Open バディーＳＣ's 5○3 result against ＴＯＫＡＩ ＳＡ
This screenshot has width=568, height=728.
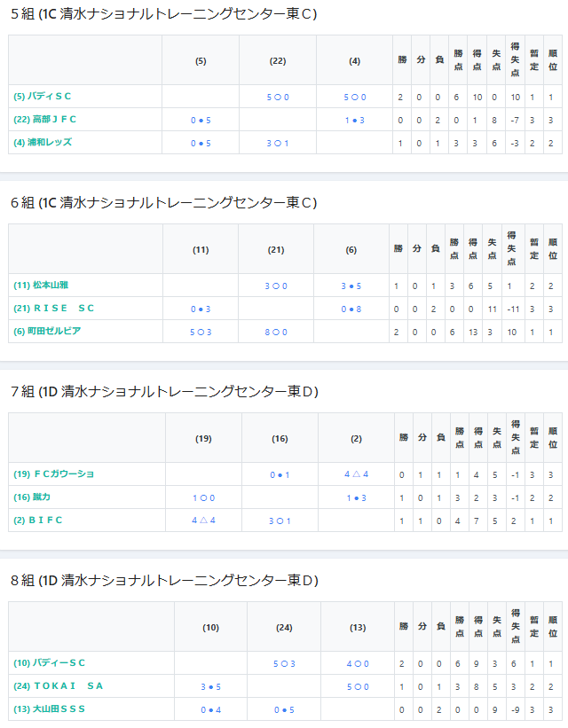pos(285,664)
